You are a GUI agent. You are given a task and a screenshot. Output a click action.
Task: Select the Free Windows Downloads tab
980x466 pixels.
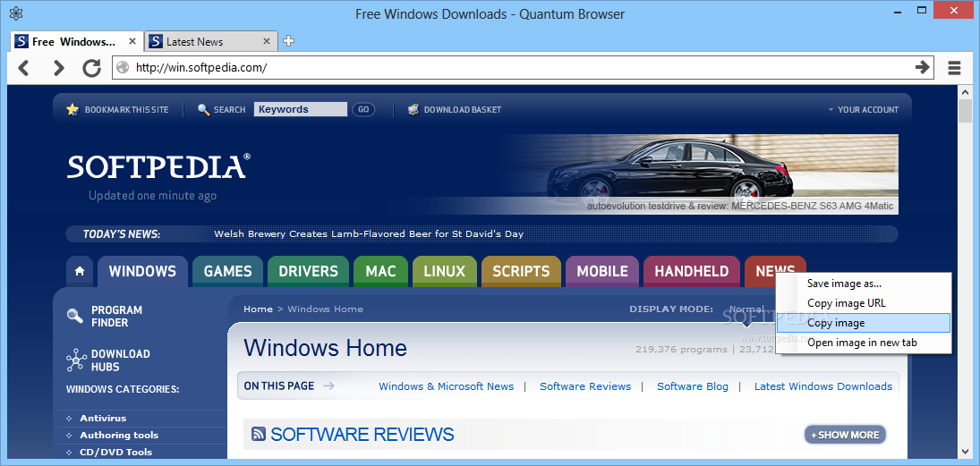click(x=76, y=41)
